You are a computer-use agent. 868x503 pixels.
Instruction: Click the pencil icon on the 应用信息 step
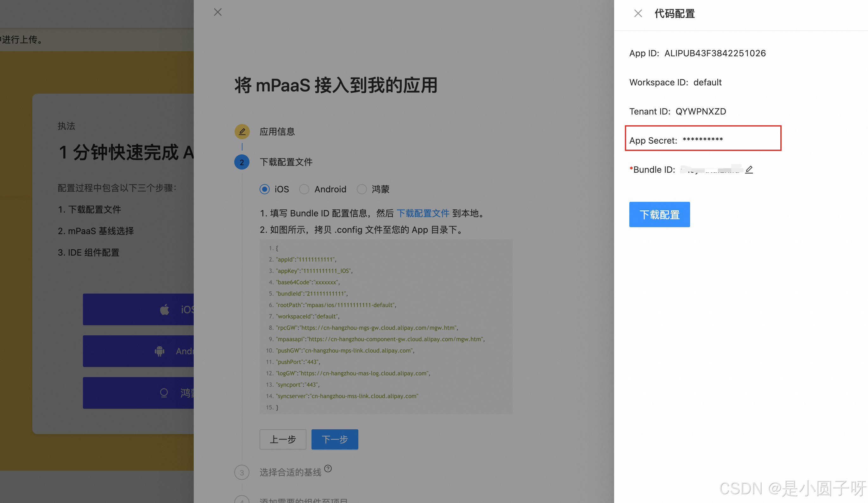coord(242,131)
